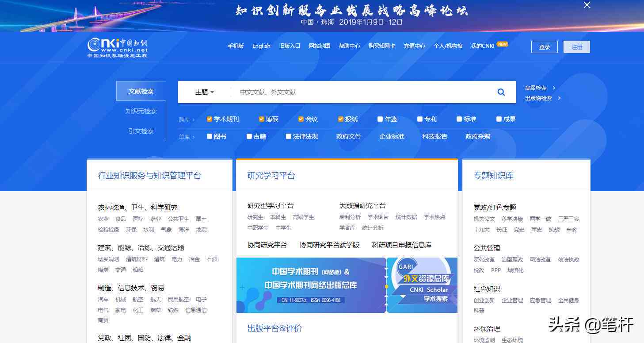
Task: Open 学术热点 link
Action: pos(434,217)
